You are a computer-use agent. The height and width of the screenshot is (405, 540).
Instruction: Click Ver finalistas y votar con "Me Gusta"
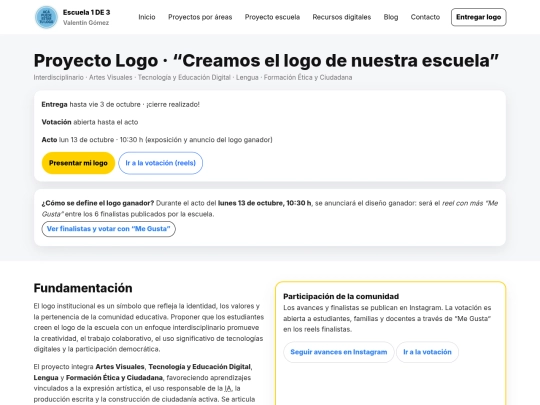[x=108, y=229]
